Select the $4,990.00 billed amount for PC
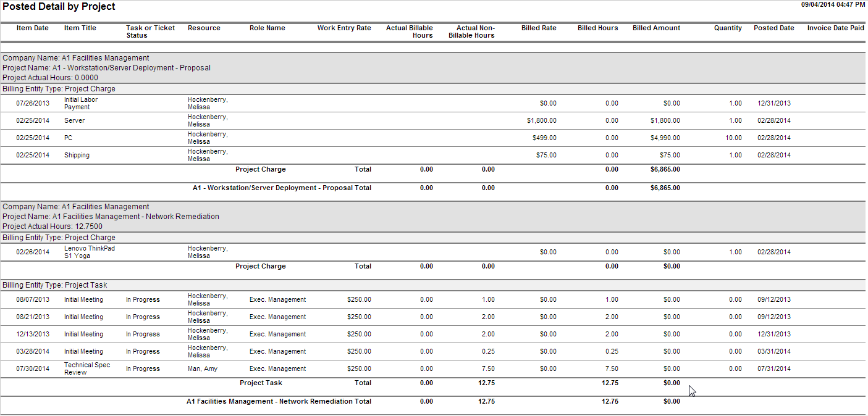 pyautogui.click(x=665, y=138)
